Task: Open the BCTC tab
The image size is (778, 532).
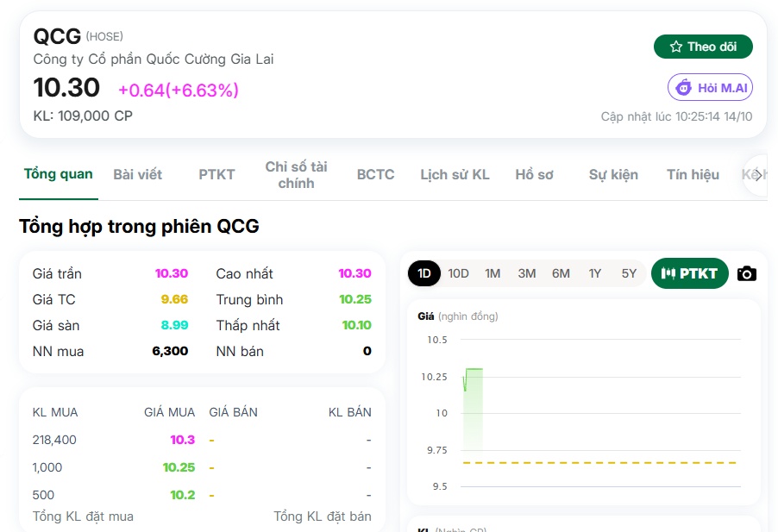Action: 375,174
